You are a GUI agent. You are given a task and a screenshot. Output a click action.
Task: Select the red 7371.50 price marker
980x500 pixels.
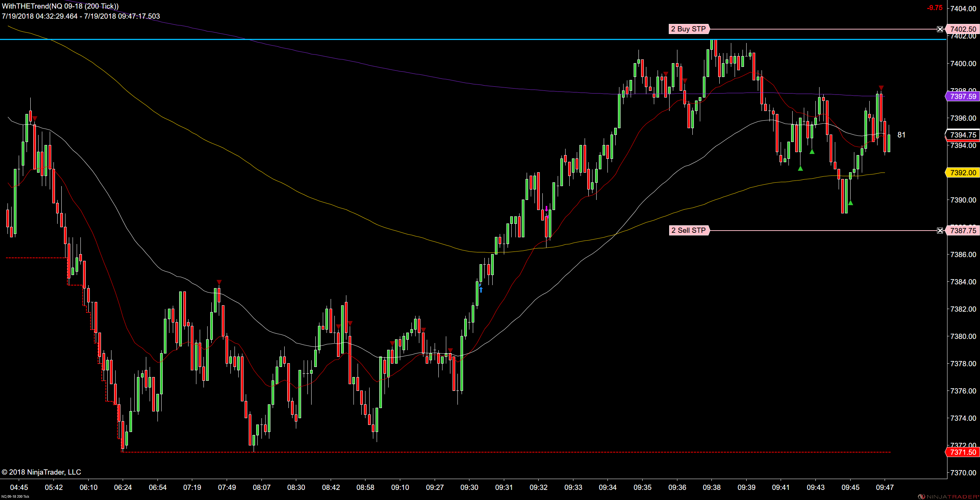962,452
